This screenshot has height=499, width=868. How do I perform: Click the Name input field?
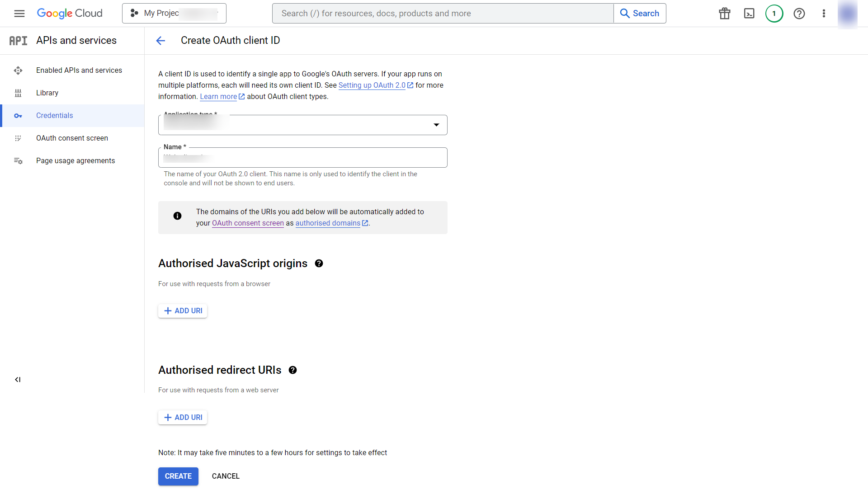[x=302, y=157]
